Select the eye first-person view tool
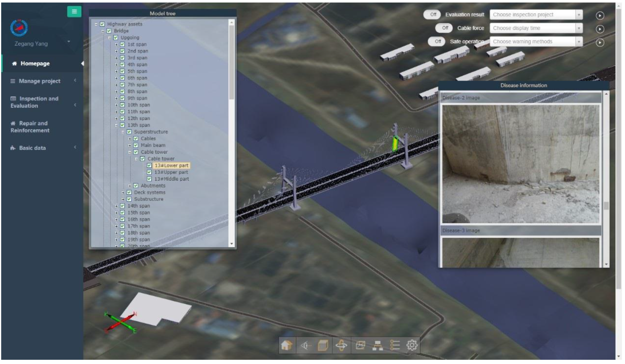Image resolution: width=625 pixels, height=364 pixels. tap(306, 345)
